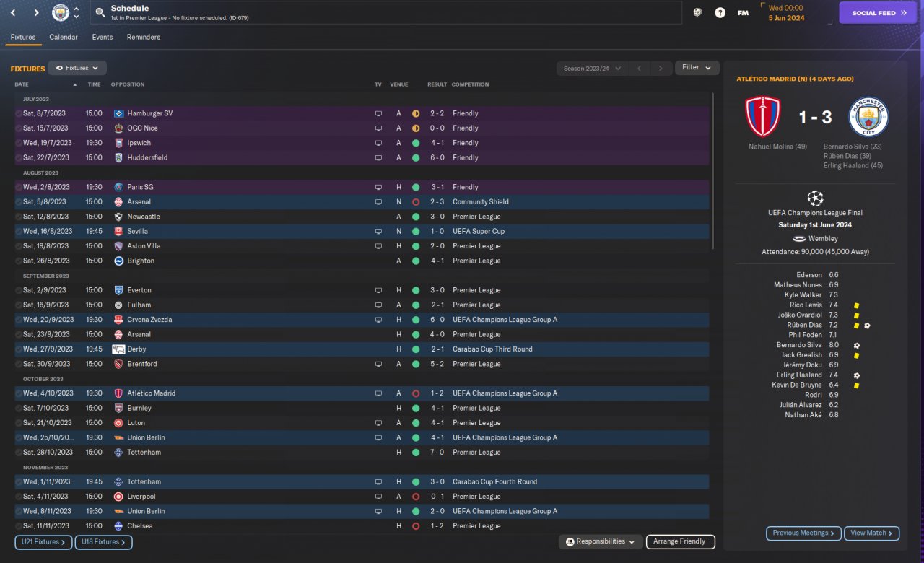Click the goal icon beside Bernardo Silva's rating
Image resolution: width=924 pixels, height=563 pixels.
pyautogui.click(x=857, y=346)
